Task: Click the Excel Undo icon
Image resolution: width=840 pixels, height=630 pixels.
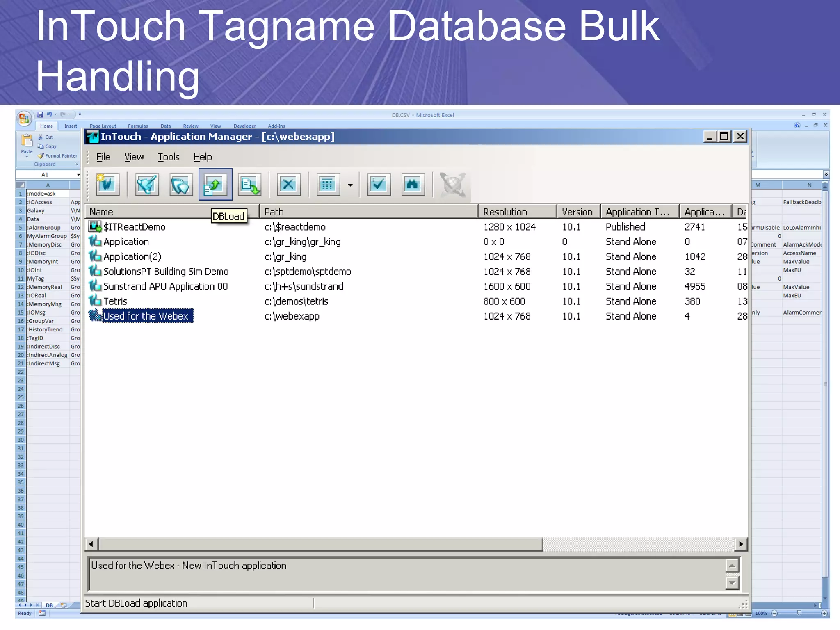Action: point(49,114)
